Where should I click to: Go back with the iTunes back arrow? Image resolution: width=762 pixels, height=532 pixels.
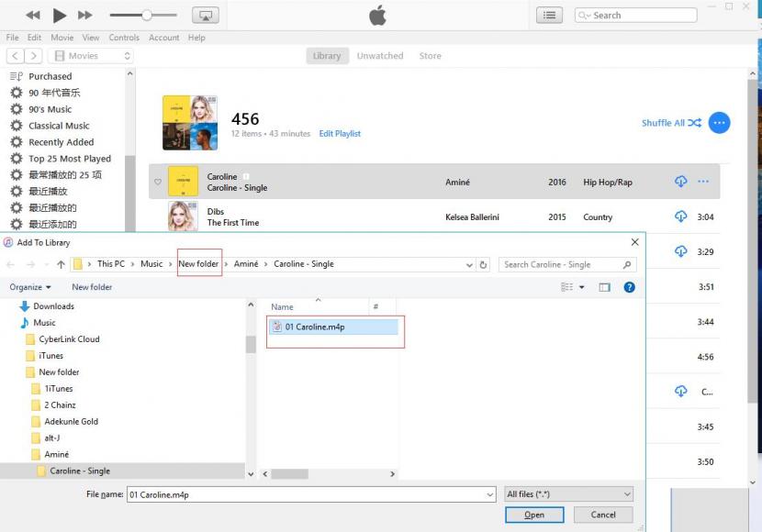(16, 56)
